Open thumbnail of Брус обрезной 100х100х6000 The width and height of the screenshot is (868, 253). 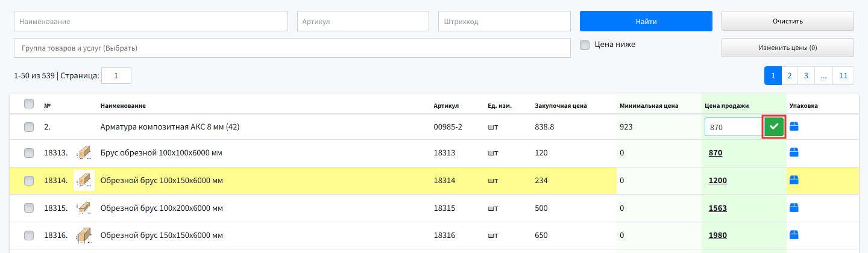point(84,153)
